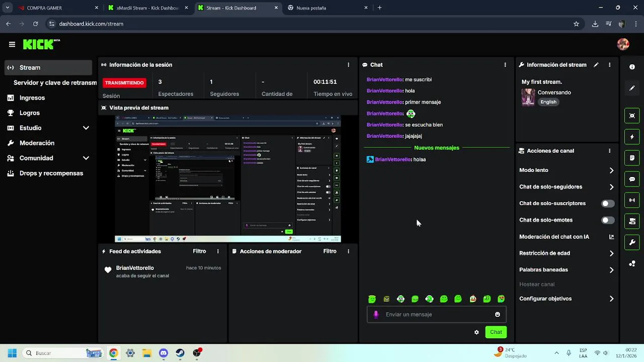Open the user profile avatar menu
The width and height of the screenshot is (644, 362).
[x=623, y=44]
